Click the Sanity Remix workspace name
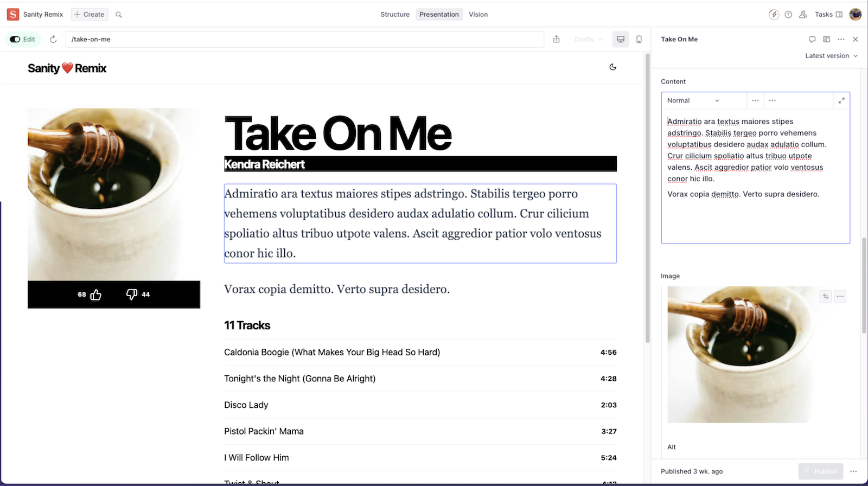868x486 pixels. tap(43, 15)
